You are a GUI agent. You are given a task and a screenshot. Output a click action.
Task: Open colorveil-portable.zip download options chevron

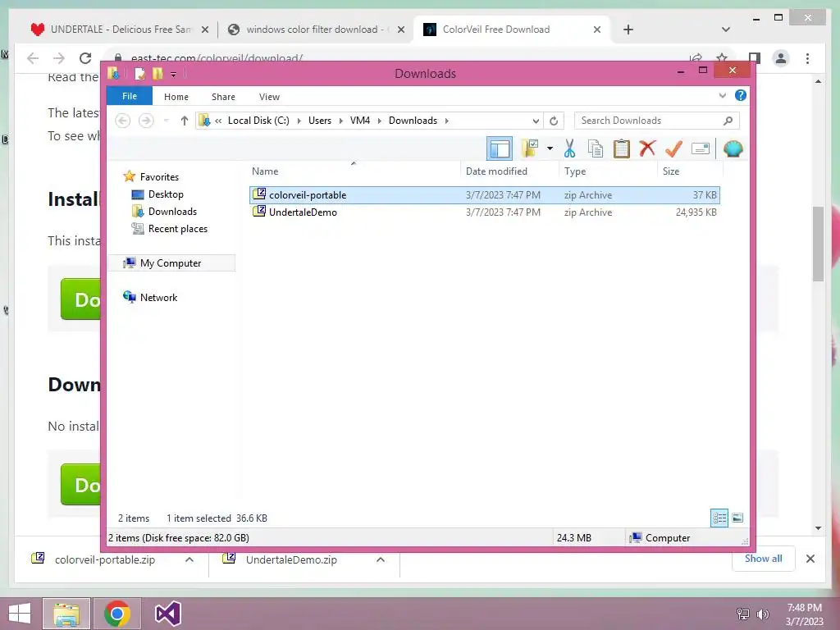(x=189, y=559)
